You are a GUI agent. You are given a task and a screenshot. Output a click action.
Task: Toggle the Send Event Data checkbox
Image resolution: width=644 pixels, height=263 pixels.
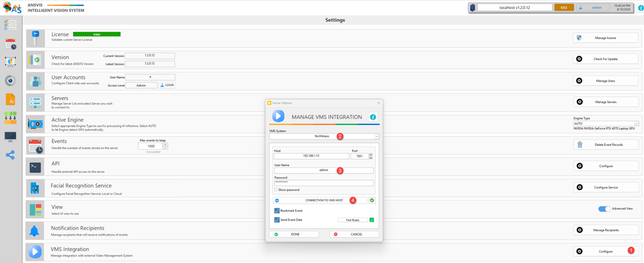pyautogui.click(x=277, y=220)
